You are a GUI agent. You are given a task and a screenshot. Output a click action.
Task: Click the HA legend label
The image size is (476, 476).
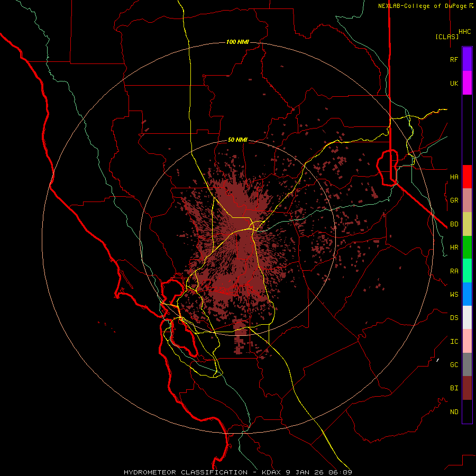point(454,177)
